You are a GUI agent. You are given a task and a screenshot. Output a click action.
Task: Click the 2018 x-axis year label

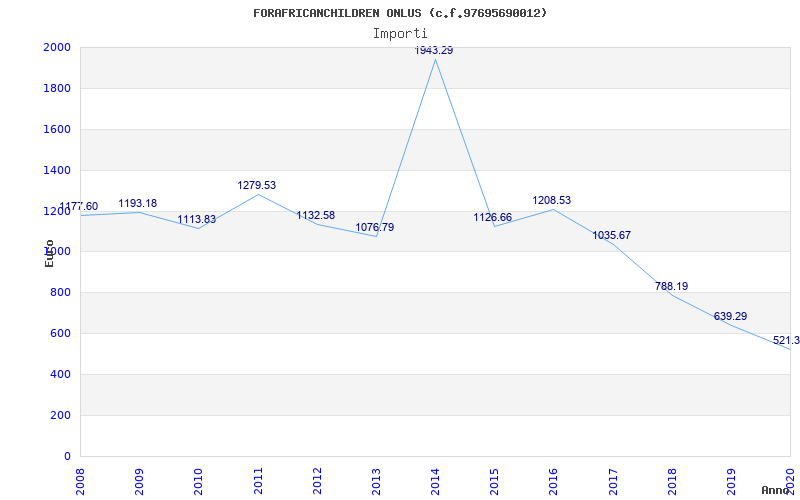click(672, 482)
